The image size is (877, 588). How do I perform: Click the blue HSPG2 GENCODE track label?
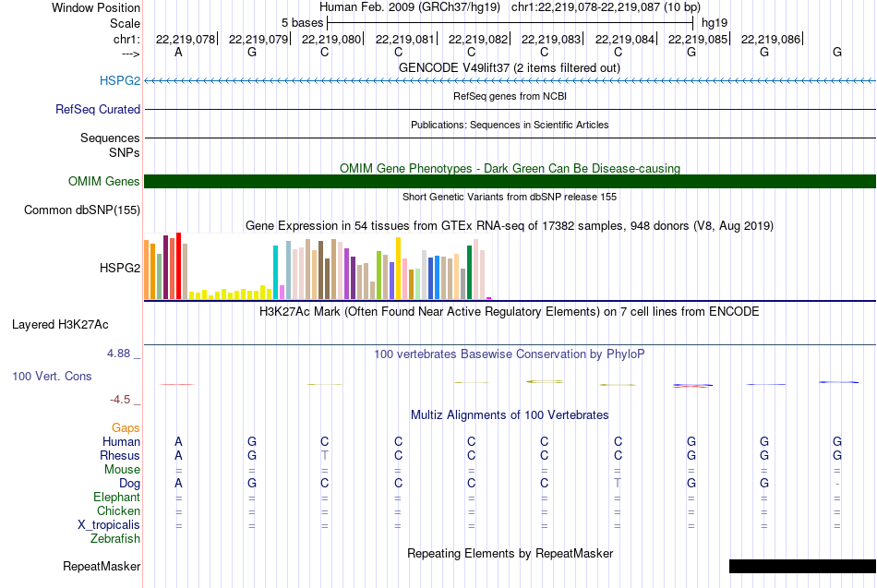120,80
